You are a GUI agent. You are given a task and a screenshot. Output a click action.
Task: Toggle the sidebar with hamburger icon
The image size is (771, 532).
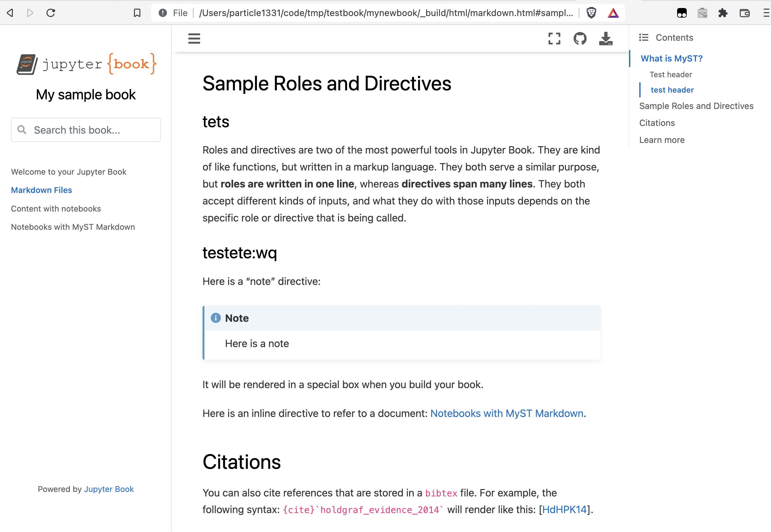(194, 39)
